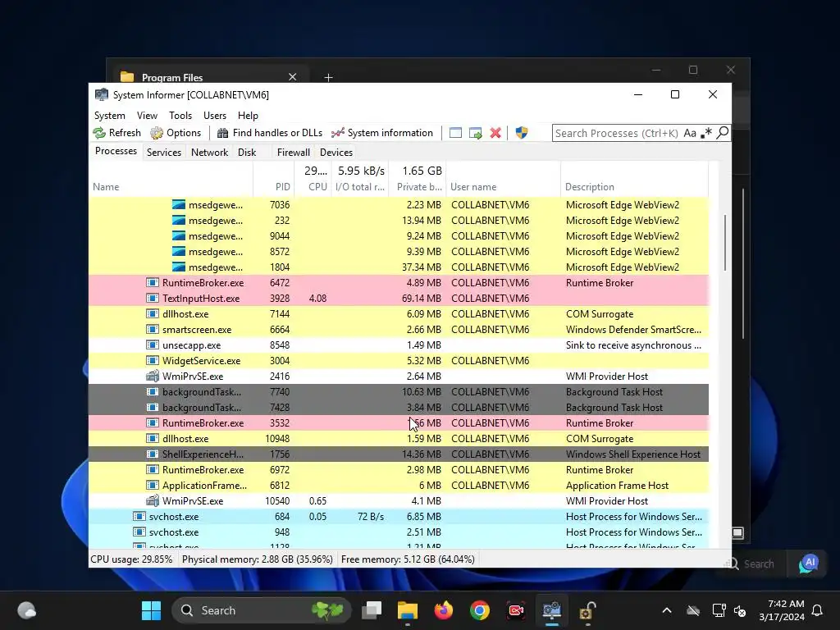The image size is (840, 630).
Task: Select the unsecapp.exe process row
Action: (399, 345)
